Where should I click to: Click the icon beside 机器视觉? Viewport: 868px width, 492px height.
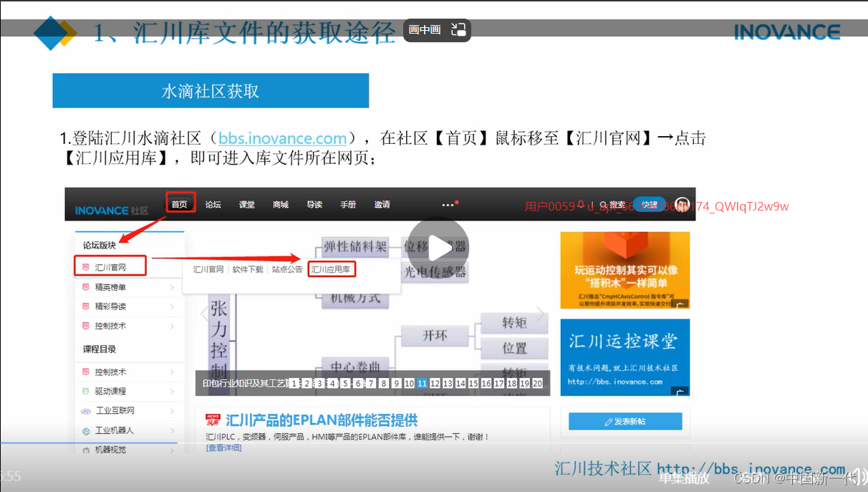click(x=86, y=450)
